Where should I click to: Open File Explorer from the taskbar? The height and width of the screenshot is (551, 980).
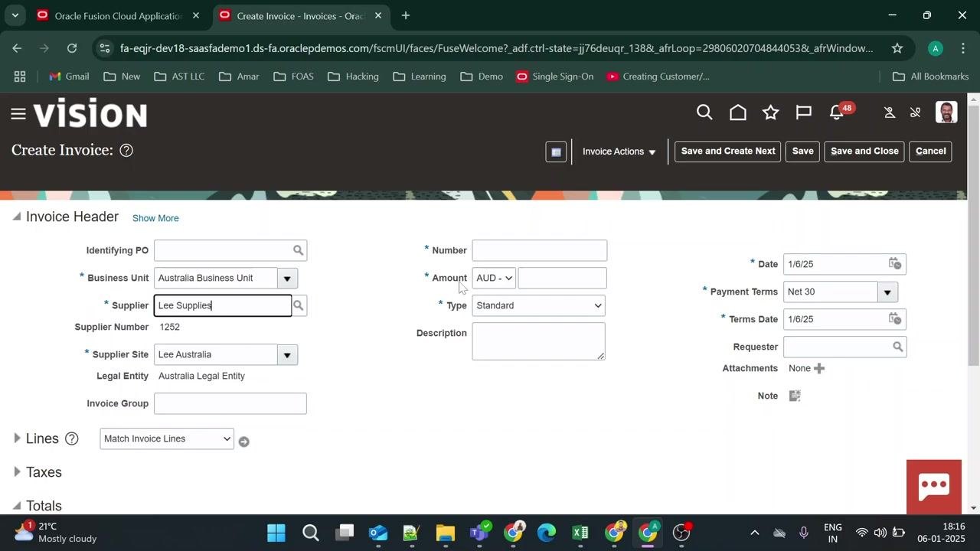[x=446, y=533]
